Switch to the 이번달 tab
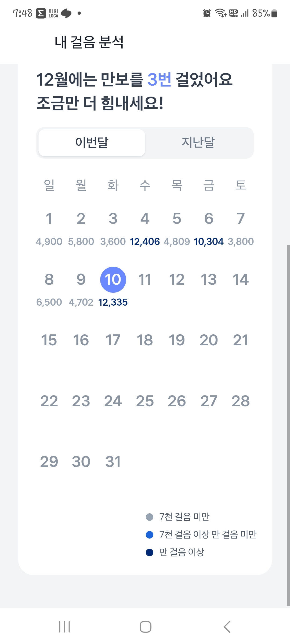 click(x=92, y=142)
